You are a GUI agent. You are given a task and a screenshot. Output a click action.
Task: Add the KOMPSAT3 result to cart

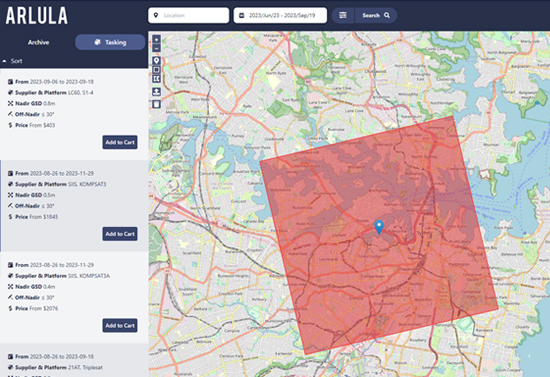click(x=120, y=234)
